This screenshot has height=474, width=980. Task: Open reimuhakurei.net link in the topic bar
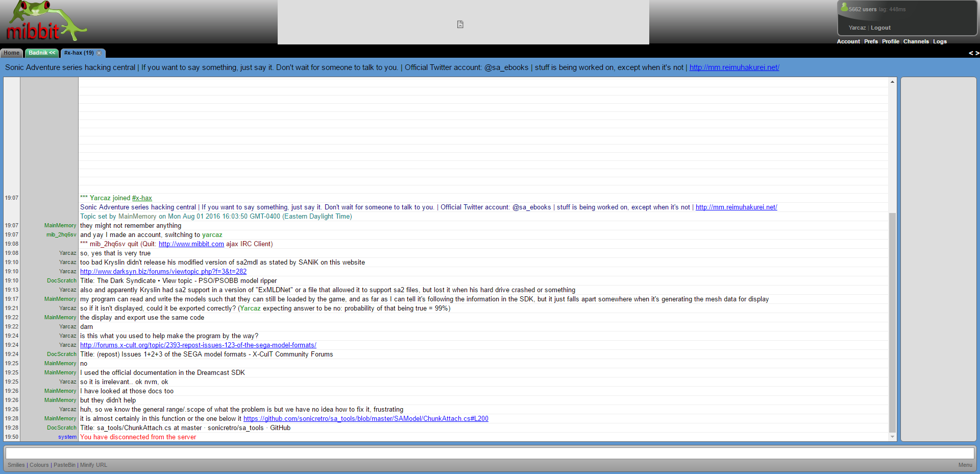pos(734,67)
